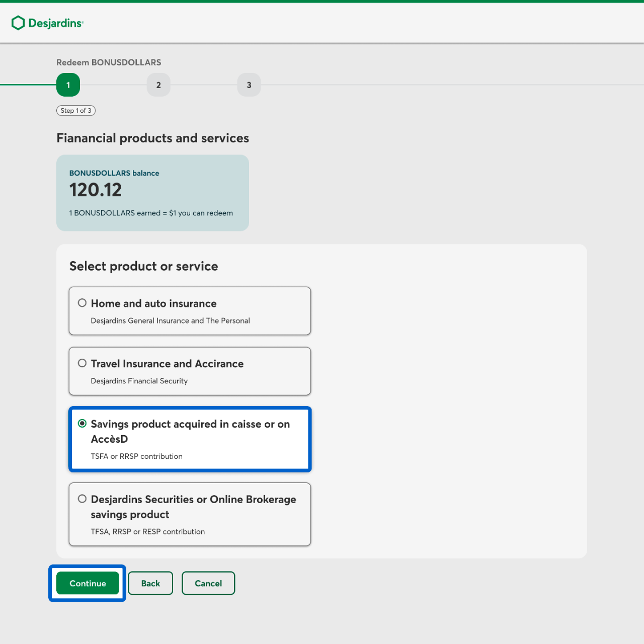
Task: Click the "1 BONUSDOLLARS earned = $1" conversion text
Action: click(151, 213)
